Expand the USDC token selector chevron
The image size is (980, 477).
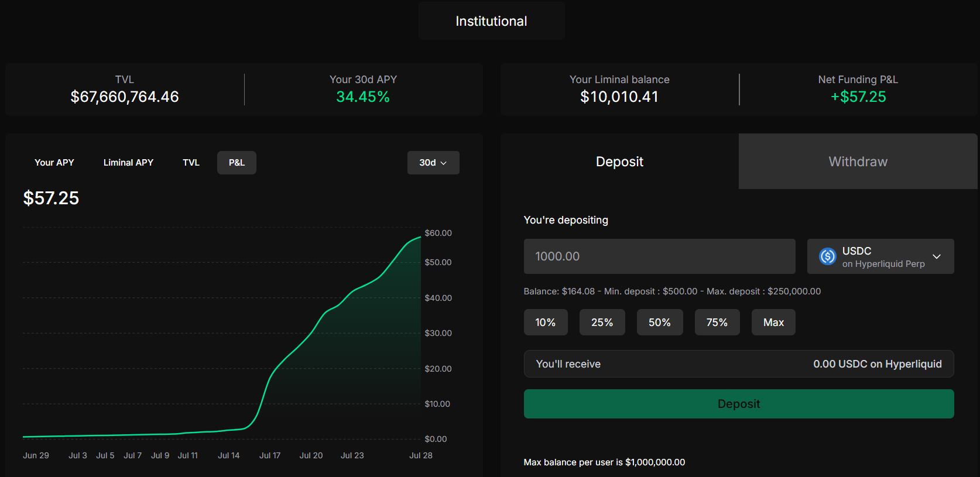click(937, 256)
